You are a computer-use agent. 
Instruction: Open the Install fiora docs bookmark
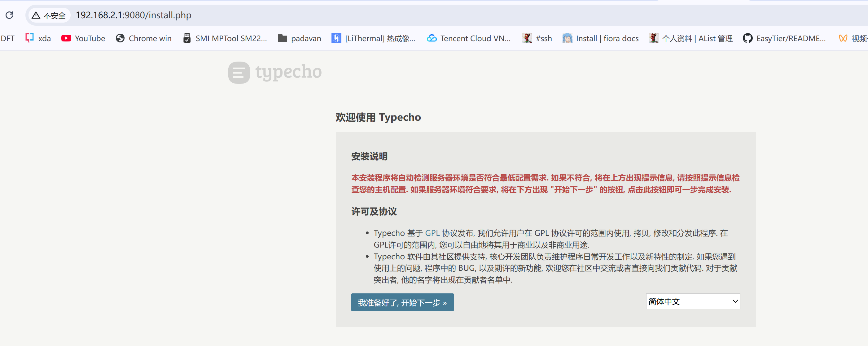[600, 38]
